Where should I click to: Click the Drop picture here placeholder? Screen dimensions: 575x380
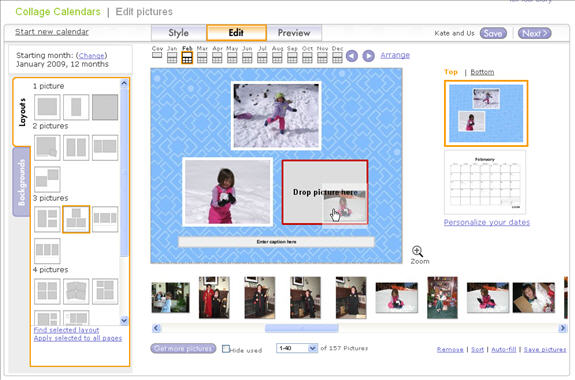tap(325, 192)
